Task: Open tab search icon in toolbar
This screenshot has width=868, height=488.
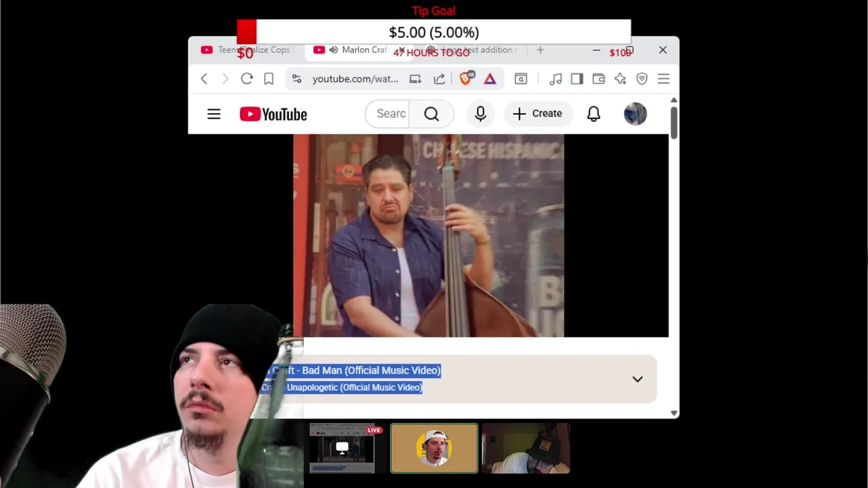Action: pyautogui.click(x=521, y=79)
